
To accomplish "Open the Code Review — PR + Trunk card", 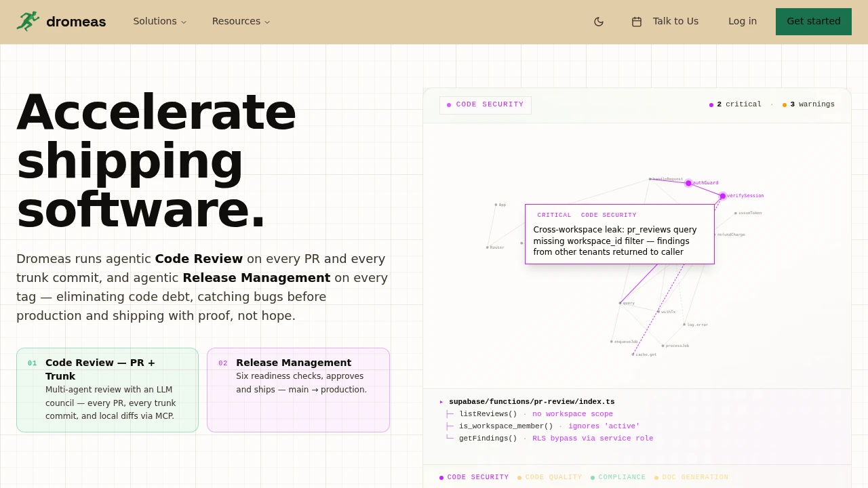I will [x=107, y=390].
